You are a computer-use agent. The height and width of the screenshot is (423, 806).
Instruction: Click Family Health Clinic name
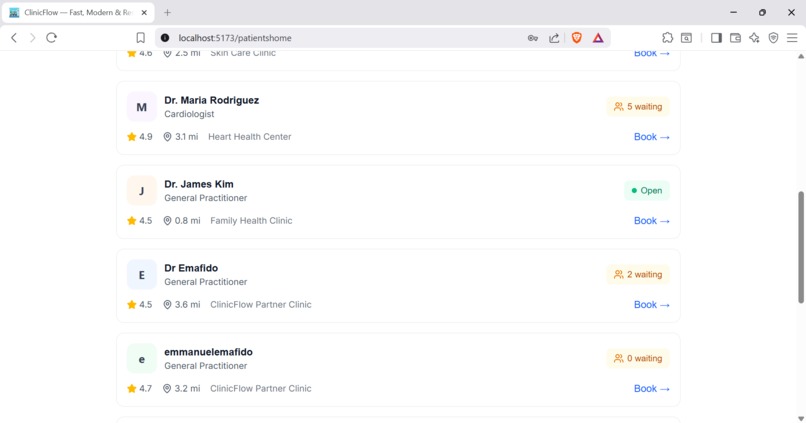251,220
